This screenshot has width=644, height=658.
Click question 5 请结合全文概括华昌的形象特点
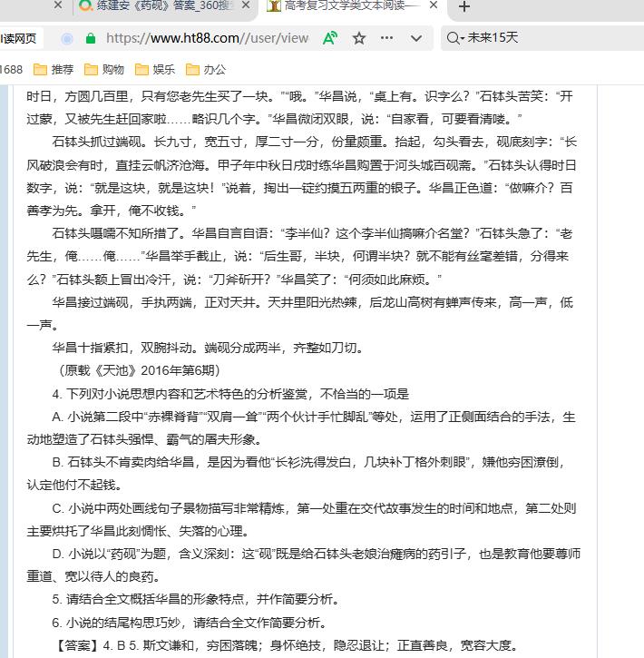196,599
